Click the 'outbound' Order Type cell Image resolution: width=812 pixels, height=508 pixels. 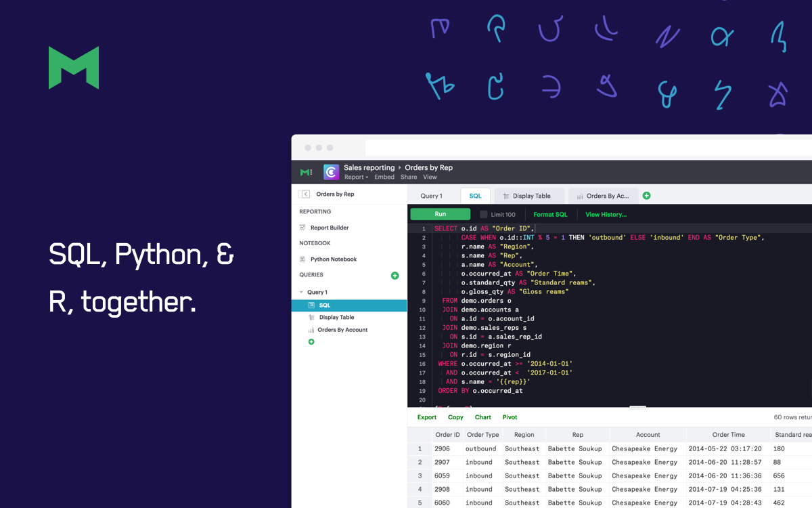tap(482, 448)
